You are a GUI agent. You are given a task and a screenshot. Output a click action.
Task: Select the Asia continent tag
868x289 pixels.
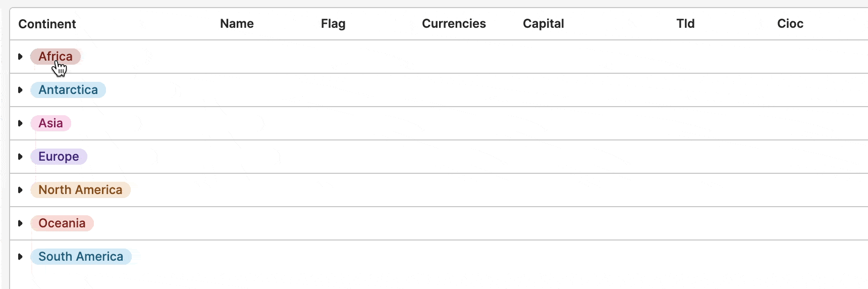click(50, 123)
